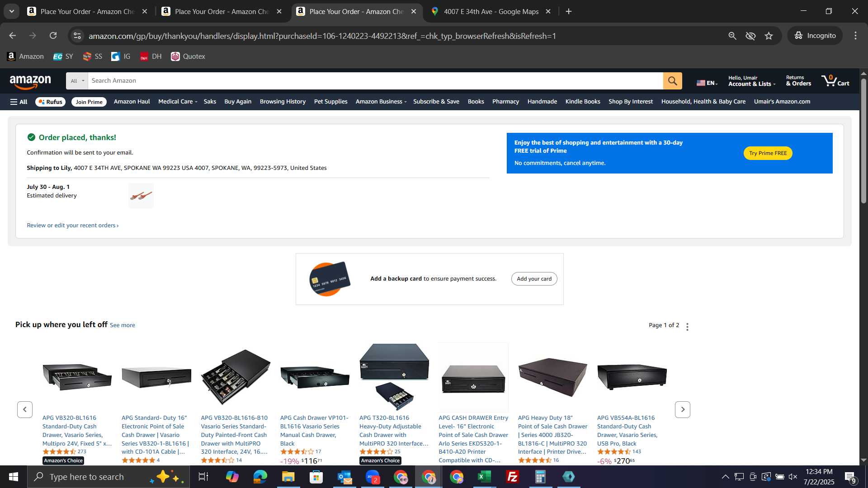Viewport: 868px width, 488px height.
Task: Click the Search Amazon input field
Action: point(375,81)
